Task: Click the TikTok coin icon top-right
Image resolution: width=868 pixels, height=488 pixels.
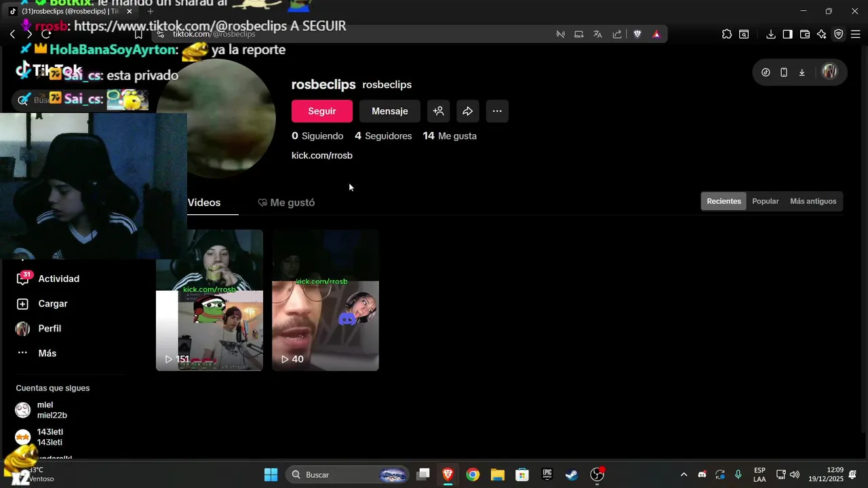Action: pos(766,73)
